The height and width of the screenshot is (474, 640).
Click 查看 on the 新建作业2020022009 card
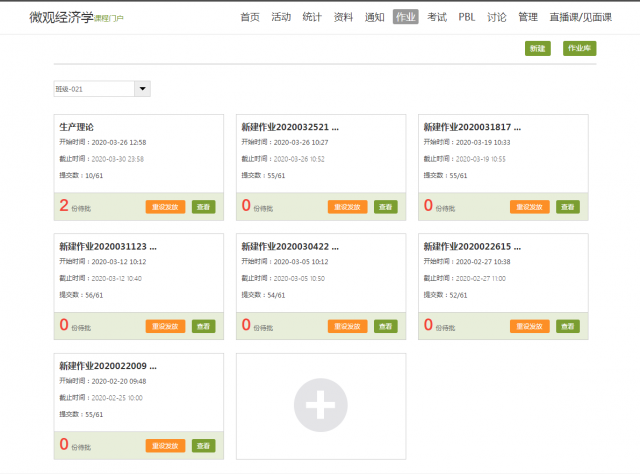click(203, 445)
